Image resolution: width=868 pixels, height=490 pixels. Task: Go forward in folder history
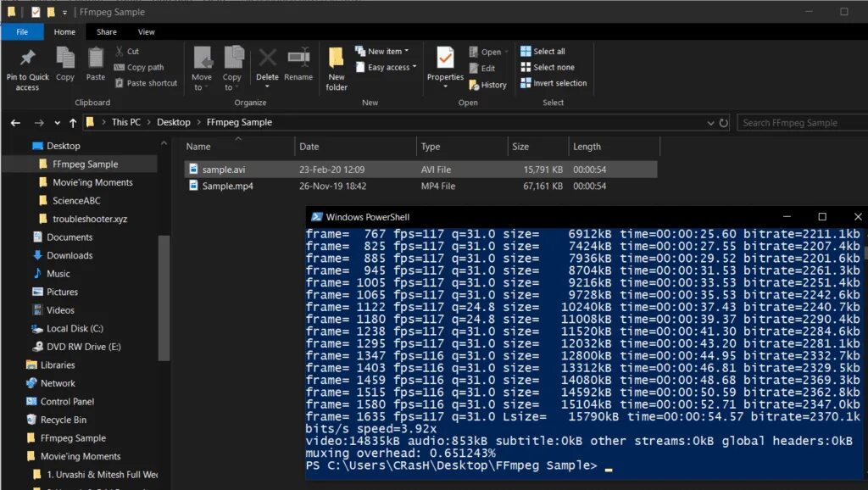click(x=39, y=122)
